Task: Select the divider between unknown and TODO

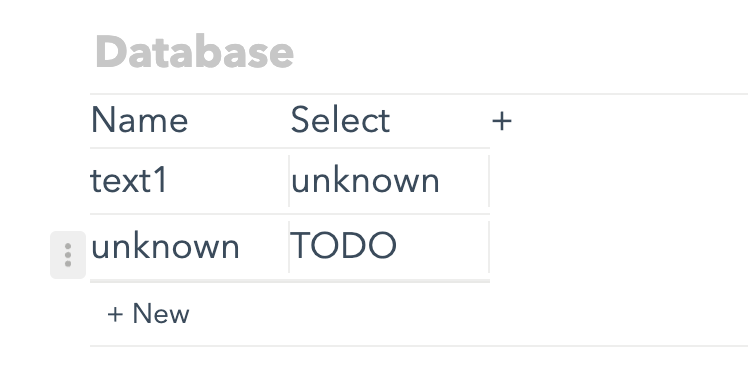Action: (289, 247)
